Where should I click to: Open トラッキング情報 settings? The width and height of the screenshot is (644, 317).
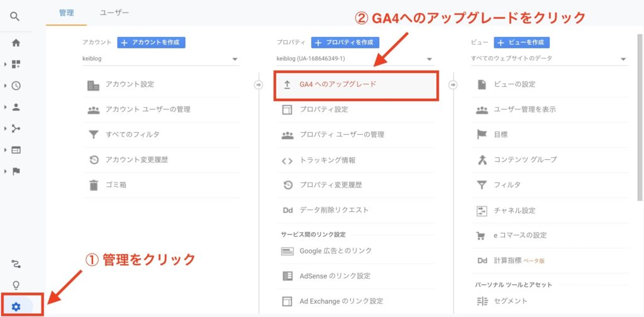pyautogui.click(x=357, y=160)
